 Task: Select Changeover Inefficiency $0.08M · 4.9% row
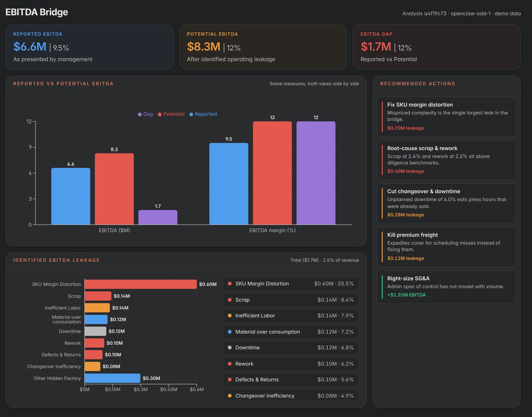(x=291, y=395)
